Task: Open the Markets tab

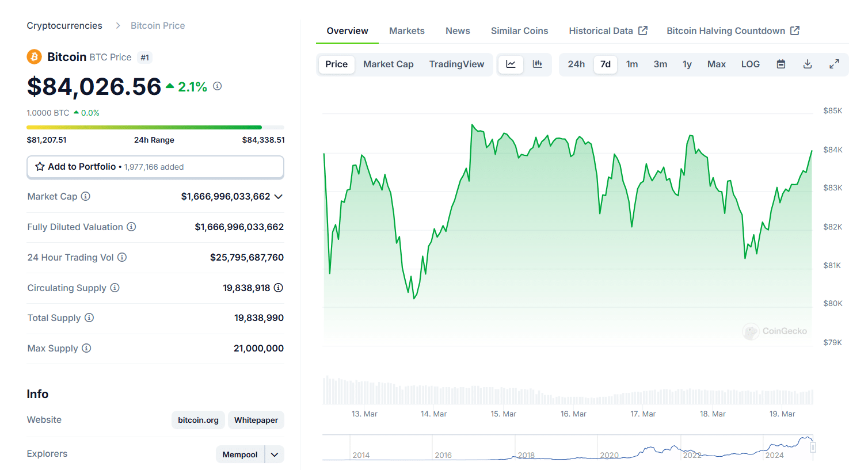Action: [407, 31]
